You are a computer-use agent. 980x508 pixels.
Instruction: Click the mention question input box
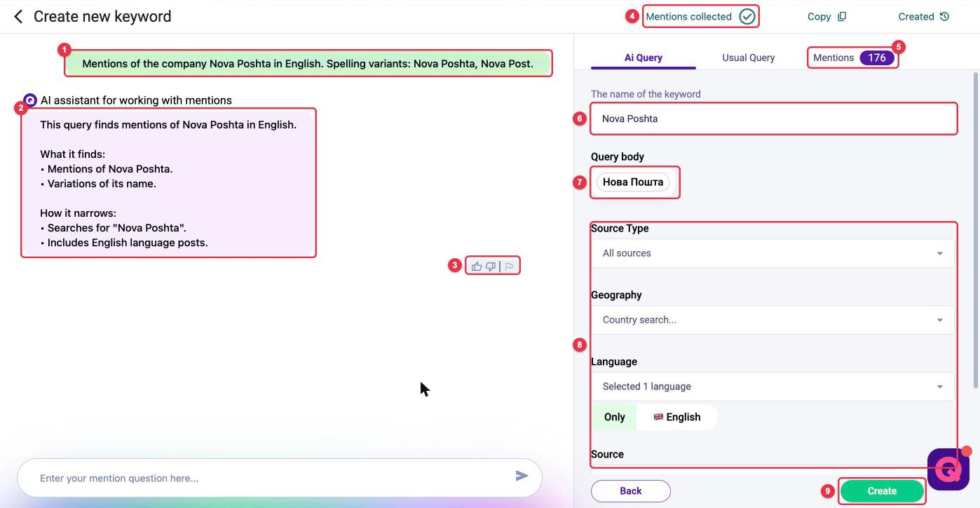(280, 478)
